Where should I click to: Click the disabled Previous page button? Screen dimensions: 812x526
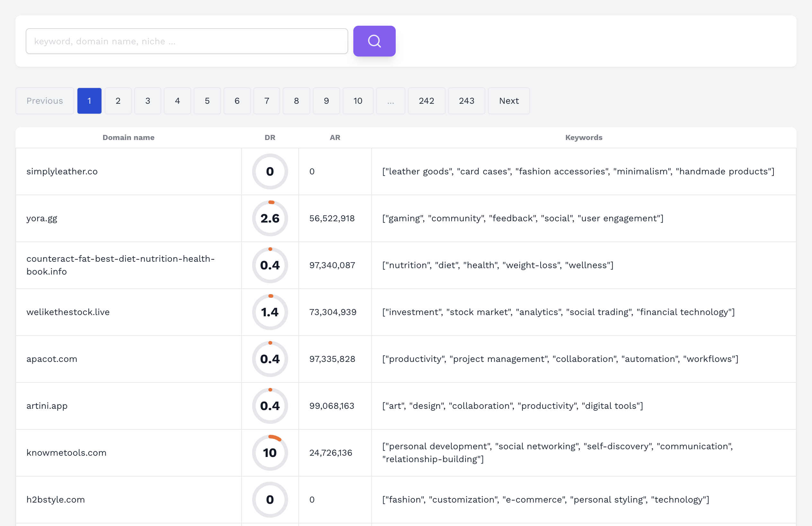point(45,101)
